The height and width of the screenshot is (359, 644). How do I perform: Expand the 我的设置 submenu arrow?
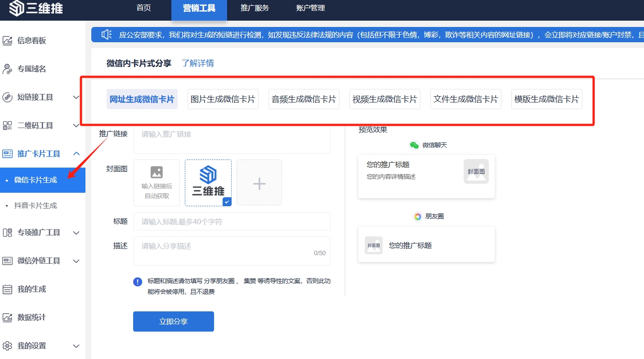coord(76,346)
